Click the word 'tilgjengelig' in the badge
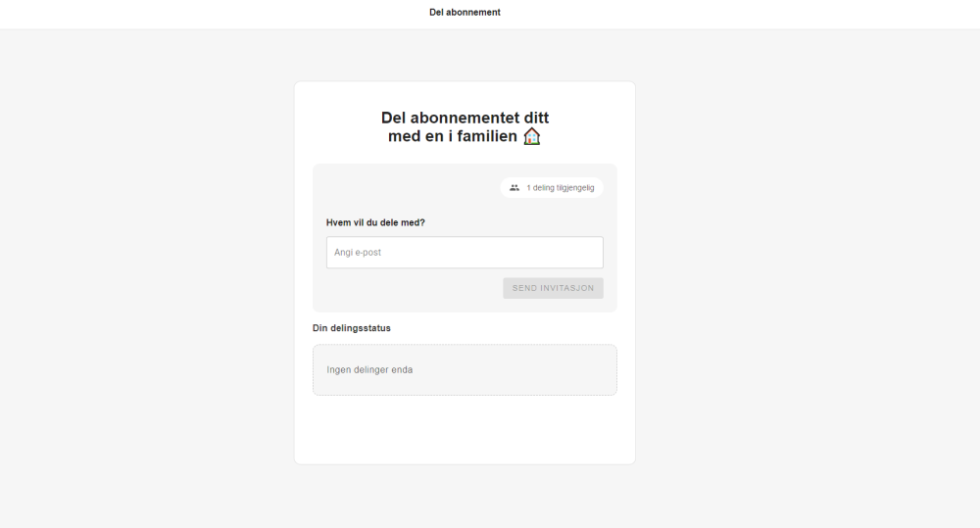The height and width of the screenshot is (528, 980). 575,188
